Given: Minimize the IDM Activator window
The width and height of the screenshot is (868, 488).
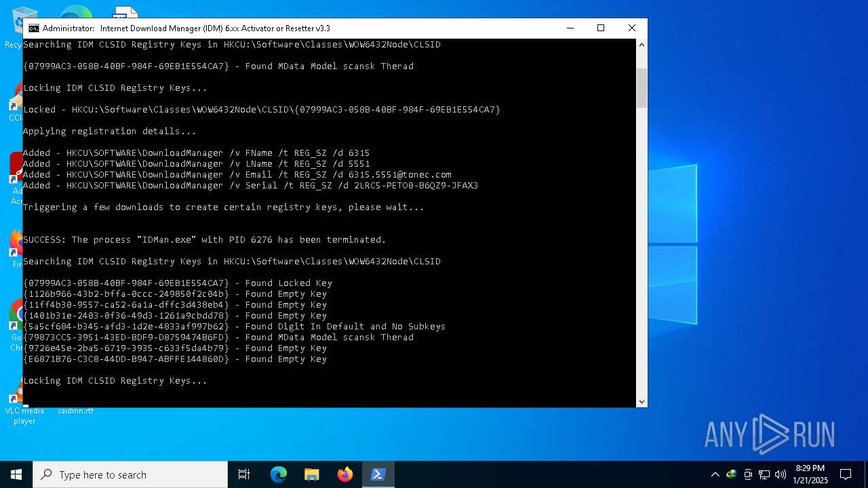Looking at the screenshot, I should click(x=570, y=28).
